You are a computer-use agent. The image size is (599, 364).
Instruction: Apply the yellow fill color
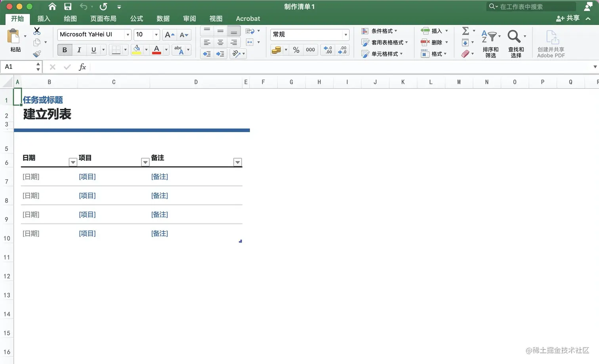[137, 50]
